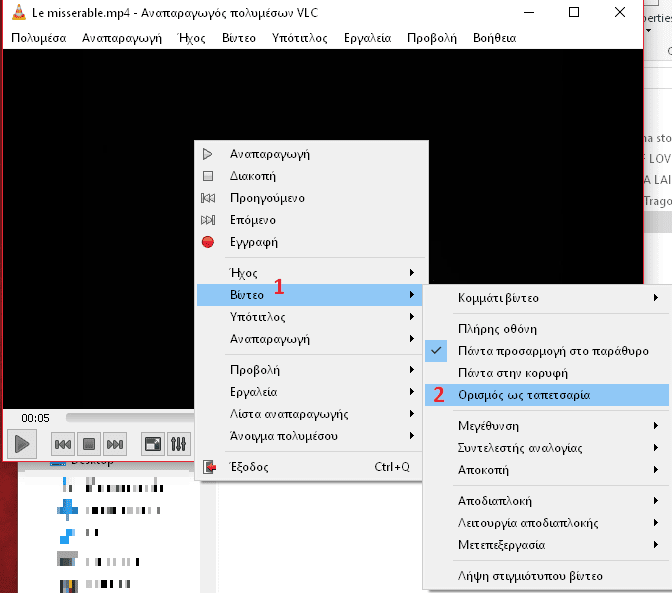This screenshot has width=672, height=593.
Task: Open the Βίντεο menu in menu bar
Action: (x=239, y=38)
